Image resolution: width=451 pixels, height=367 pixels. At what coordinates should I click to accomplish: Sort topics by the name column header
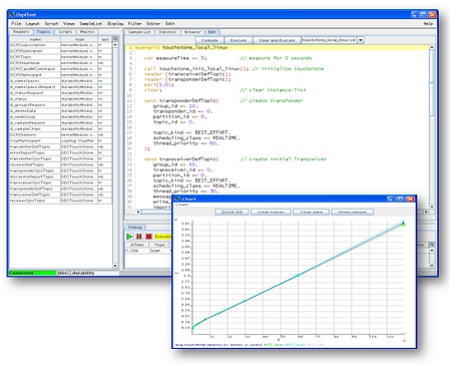pos(35,39)
